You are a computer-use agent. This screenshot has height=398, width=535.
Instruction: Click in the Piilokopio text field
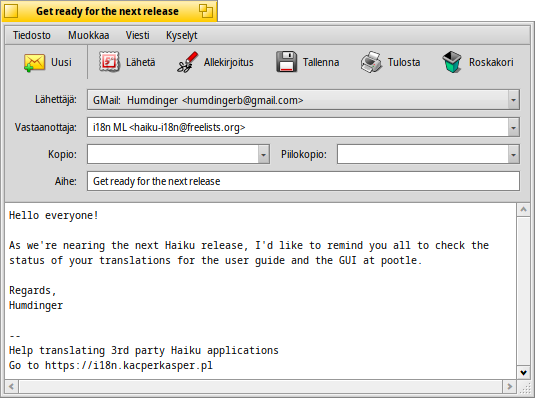coord(422,154)
